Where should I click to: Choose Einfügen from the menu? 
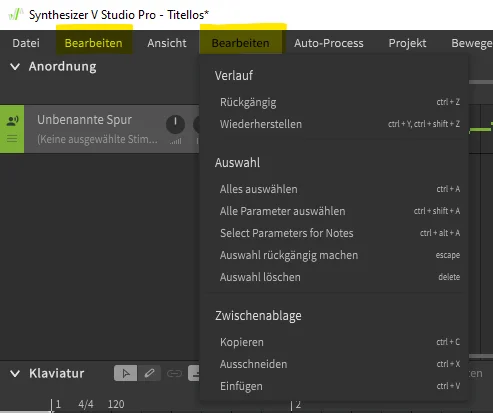coord(334,386)
